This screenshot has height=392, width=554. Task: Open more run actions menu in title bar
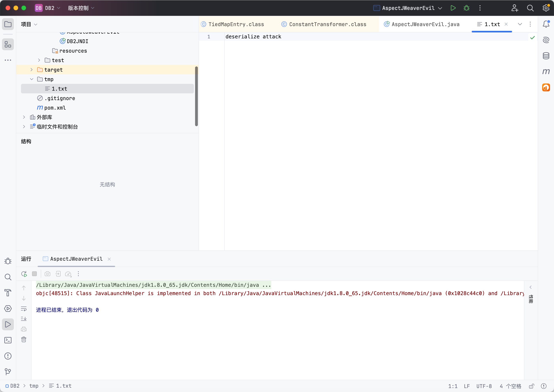pyautogui.click(x=480, y=8)
